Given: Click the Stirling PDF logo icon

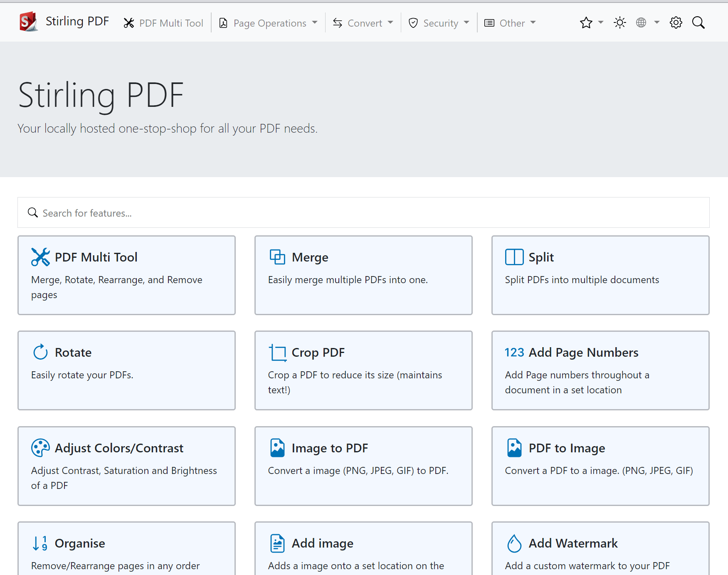Looking at the screenshot, I should (28, 22).
